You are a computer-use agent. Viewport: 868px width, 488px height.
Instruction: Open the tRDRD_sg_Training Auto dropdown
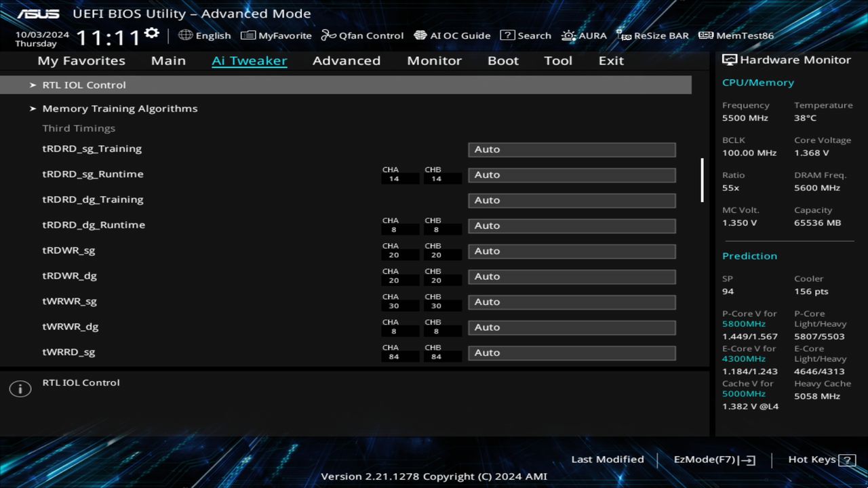[x=572, y=149]
